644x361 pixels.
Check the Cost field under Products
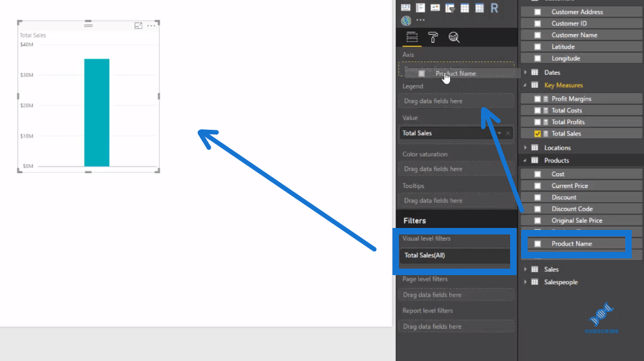(x=537, y=174)
